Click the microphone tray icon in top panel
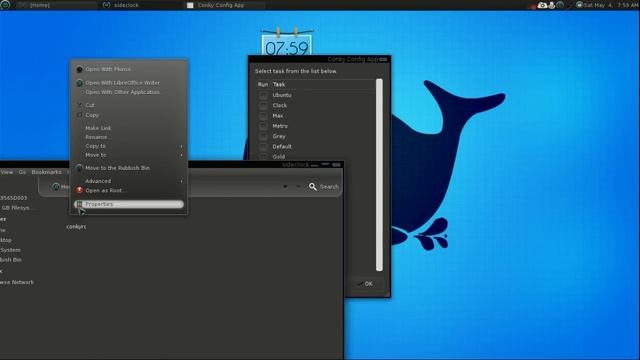 pos(551,5)
